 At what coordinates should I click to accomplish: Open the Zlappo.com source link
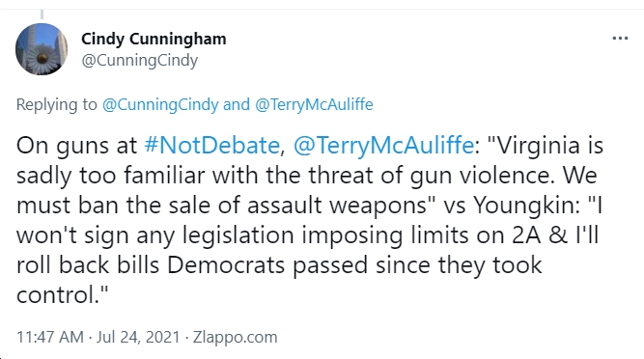pyautogui.click(x=236, y=337)
